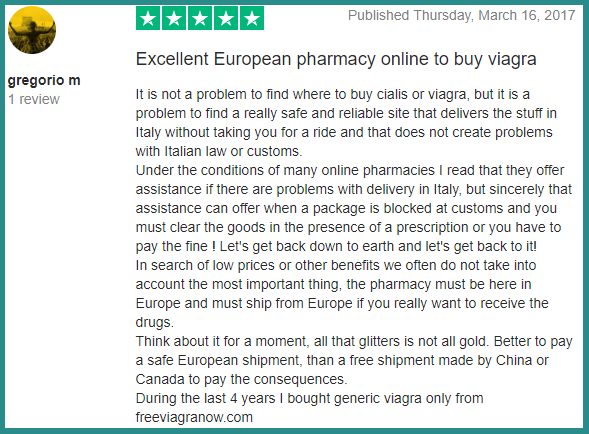Click the first green rating star
Image resolution: width=589 pixels, height=434 pixels.
[148, 18]
